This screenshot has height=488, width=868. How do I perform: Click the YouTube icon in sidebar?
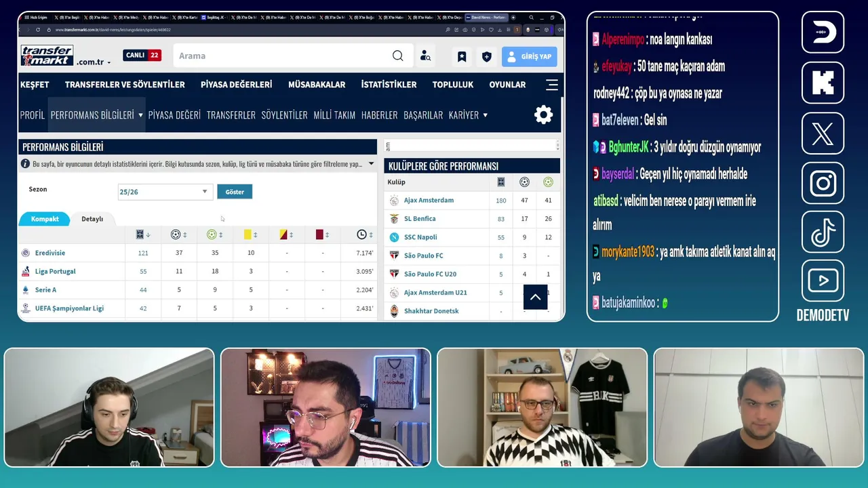coord(823,281)
